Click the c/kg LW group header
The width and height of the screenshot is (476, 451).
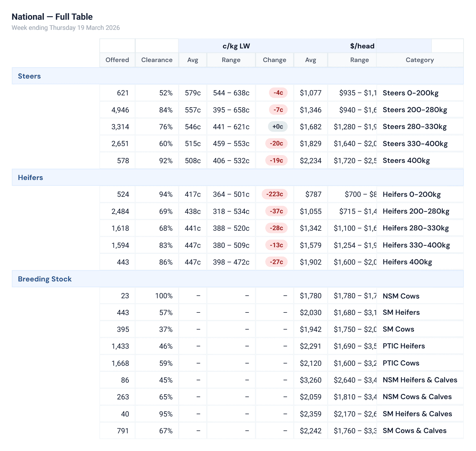coord(236,46)
